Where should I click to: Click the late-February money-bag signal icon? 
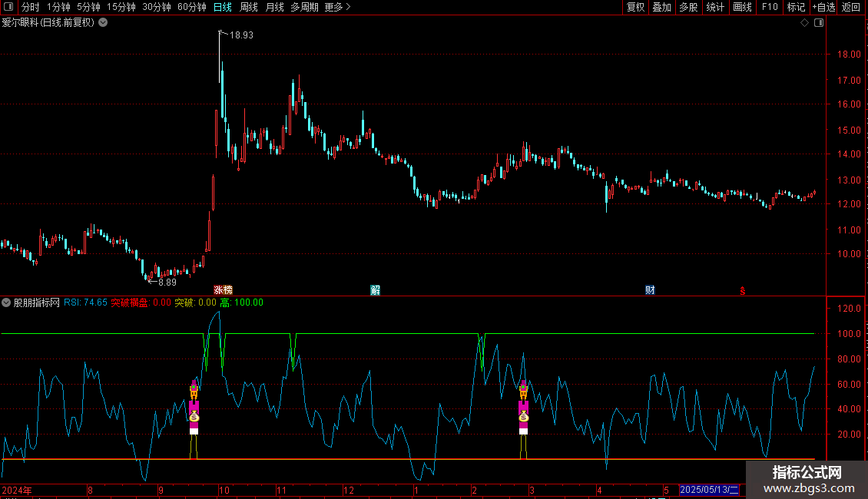(x=524, y=417)
